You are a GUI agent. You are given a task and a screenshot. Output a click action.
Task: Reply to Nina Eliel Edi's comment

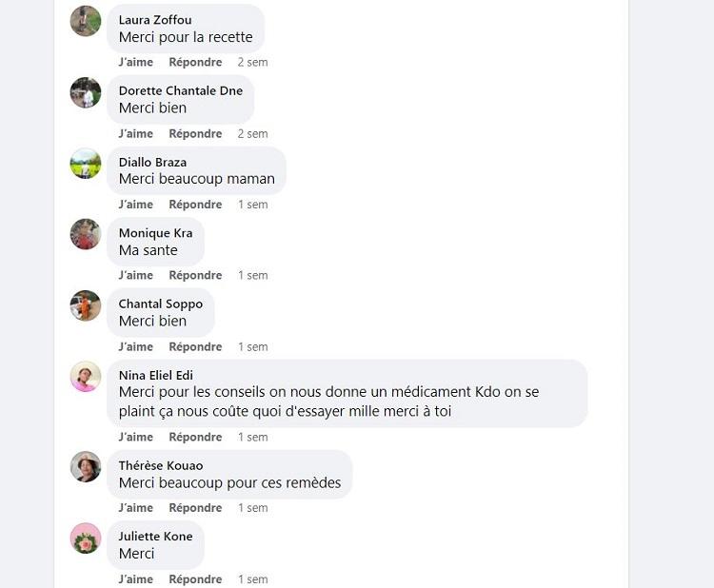click(195, 437)
